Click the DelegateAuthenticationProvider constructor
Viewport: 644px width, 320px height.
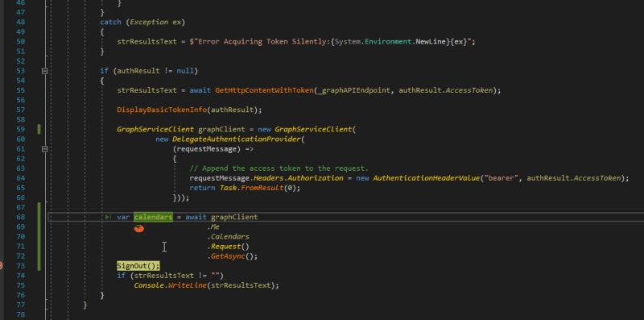tap(237, 139)
